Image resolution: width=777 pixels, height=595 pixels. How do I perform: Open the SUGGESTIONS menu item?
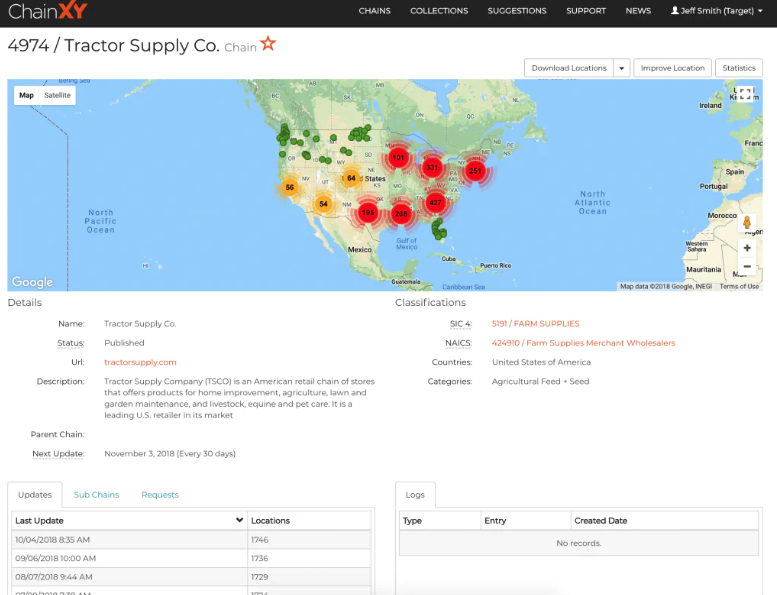[x=517, y=11]
